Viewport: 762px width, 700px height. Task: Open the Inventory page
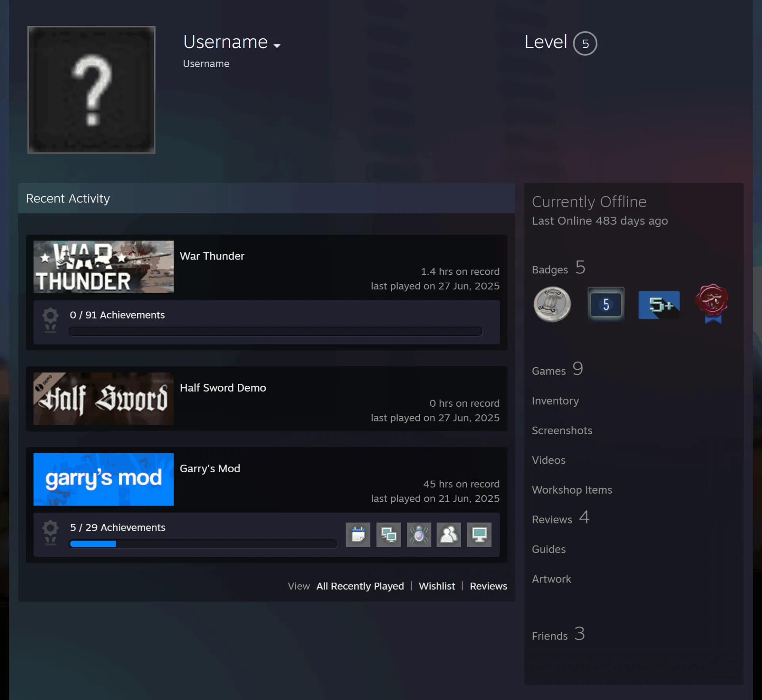pos(555,401)
